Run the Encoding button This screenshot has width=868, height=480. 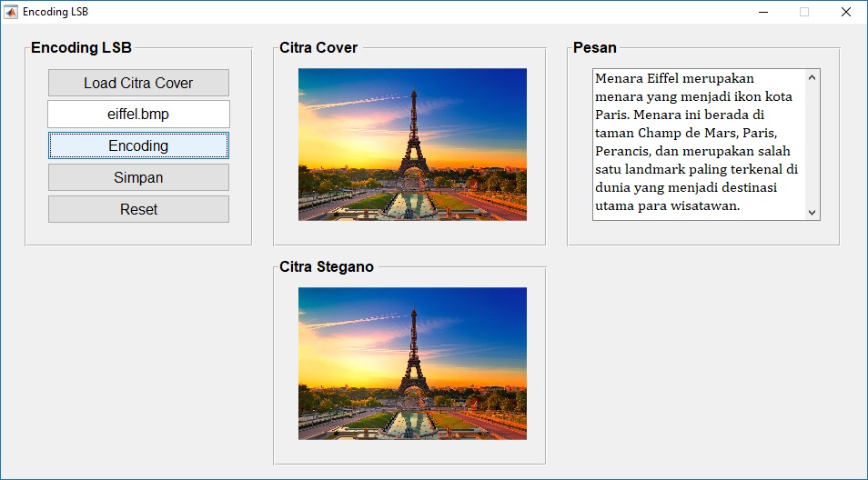pyautogui.click(x=138, y=145)
